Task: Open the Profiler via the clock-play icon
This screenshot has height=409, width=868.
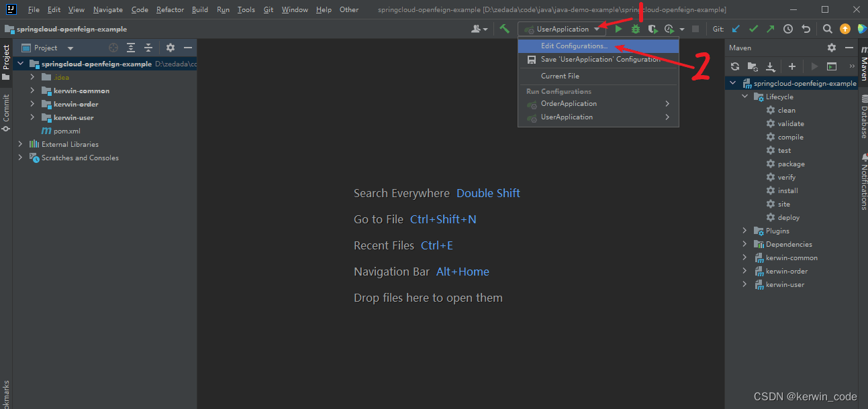Action: 668,29
